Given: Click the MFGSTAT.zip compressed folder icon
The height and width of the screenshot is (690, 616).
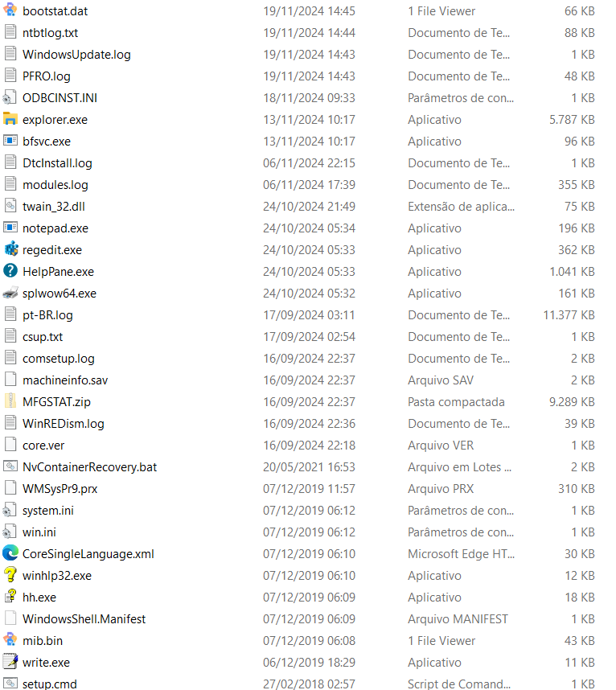Looking at the screenshot, I should click(x=10, y=401).
